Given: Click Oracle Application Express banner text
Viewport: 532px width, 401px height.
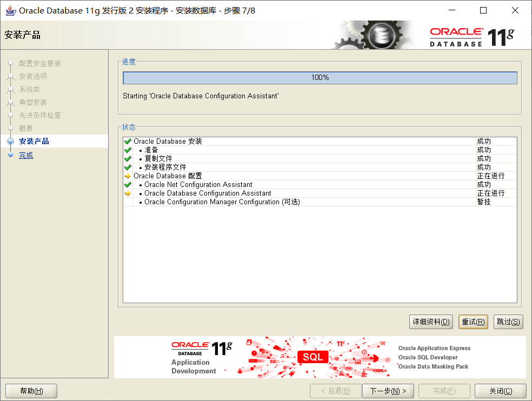Looking at the screenshot, I should [434, 348].
